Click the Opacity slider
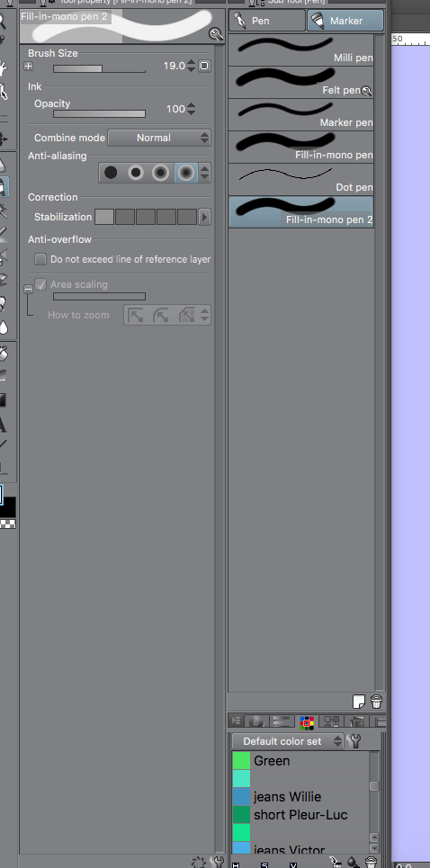430x868 pixels. point(99,113)
